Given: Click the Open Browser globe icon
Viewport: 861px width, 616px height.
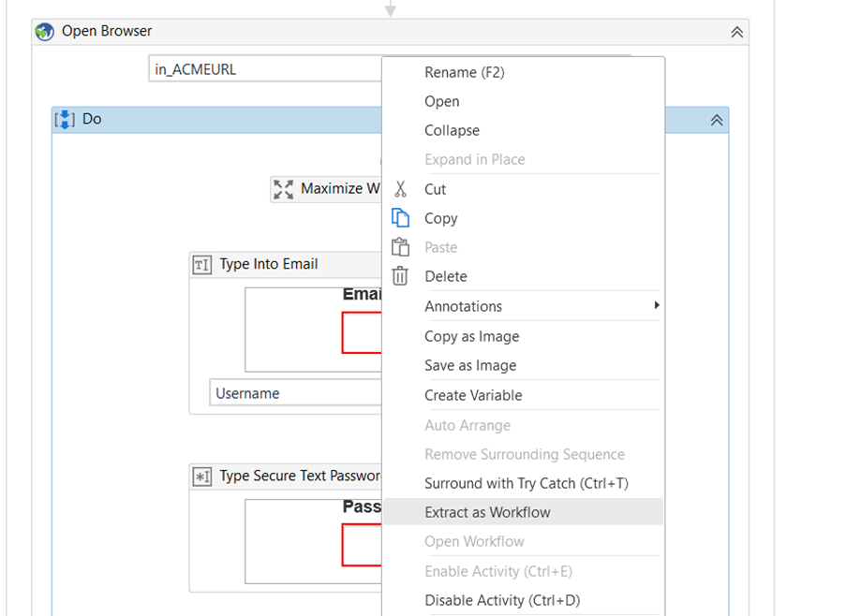Looking at the screenshot, I should click(44, 31).
